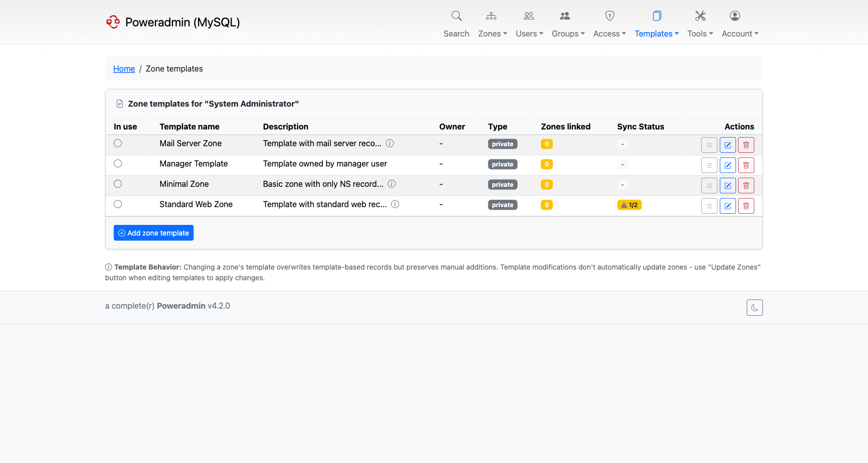Open the Search page from navbar
Screen dimensions: 868x463
point(456,24)
